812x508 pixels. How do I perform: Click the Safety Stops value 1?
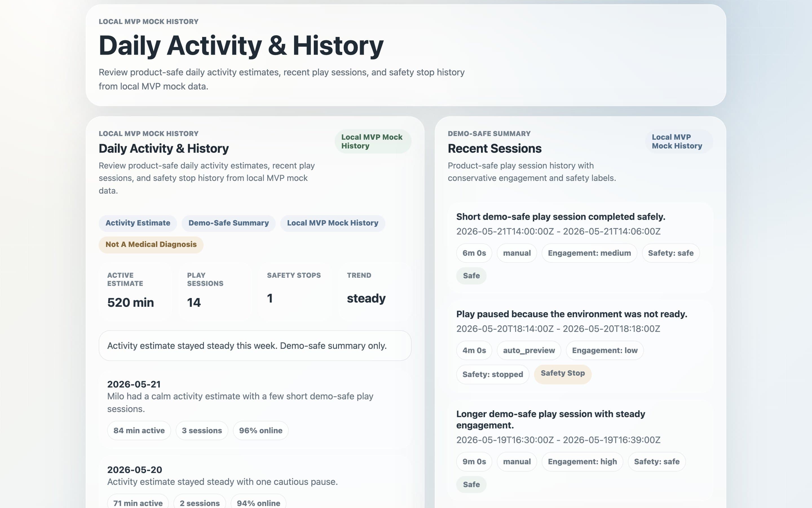[x=270, y=298]
